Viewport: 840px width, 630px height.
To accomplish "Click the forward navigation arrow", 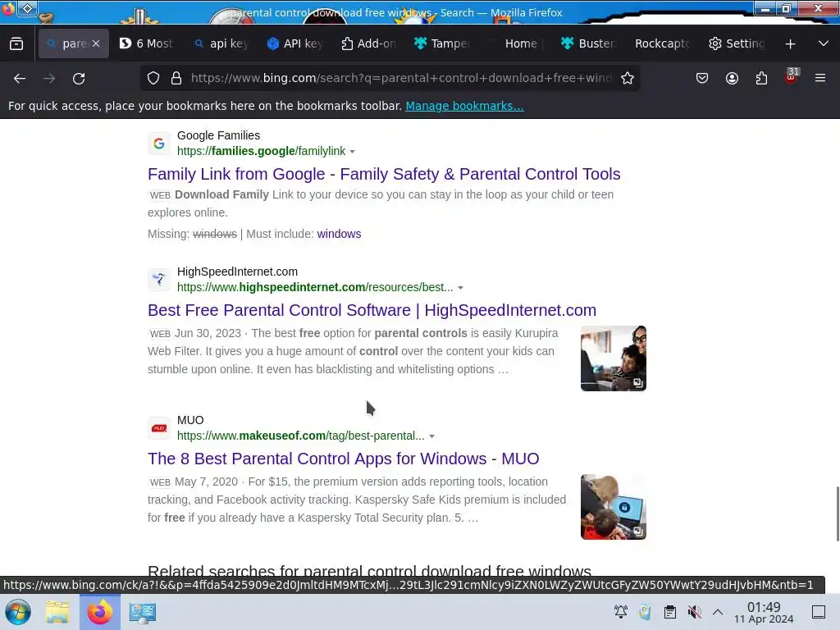I will click(49, 78).
